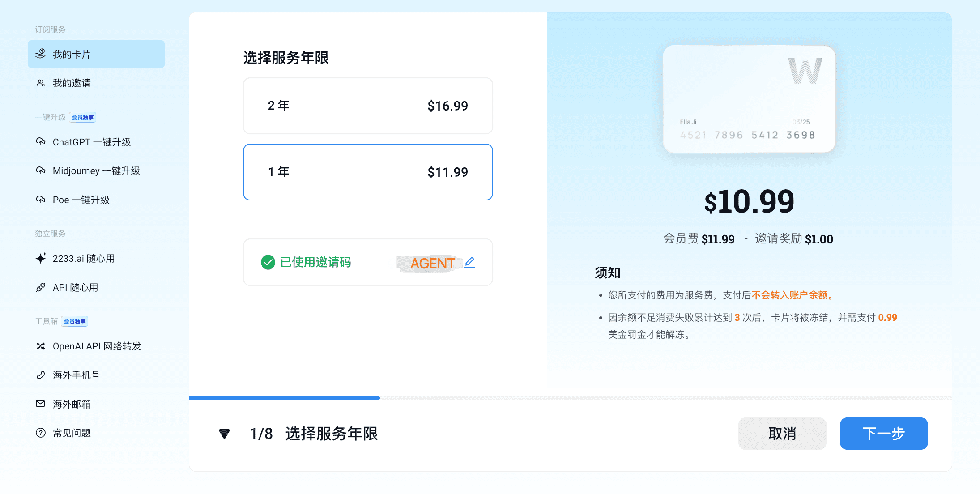This screenshot has height=494, width=980.
Task: Open OpenAI API 网络转发 menu item
Action: pyautogui.click(x=96, y=346)
